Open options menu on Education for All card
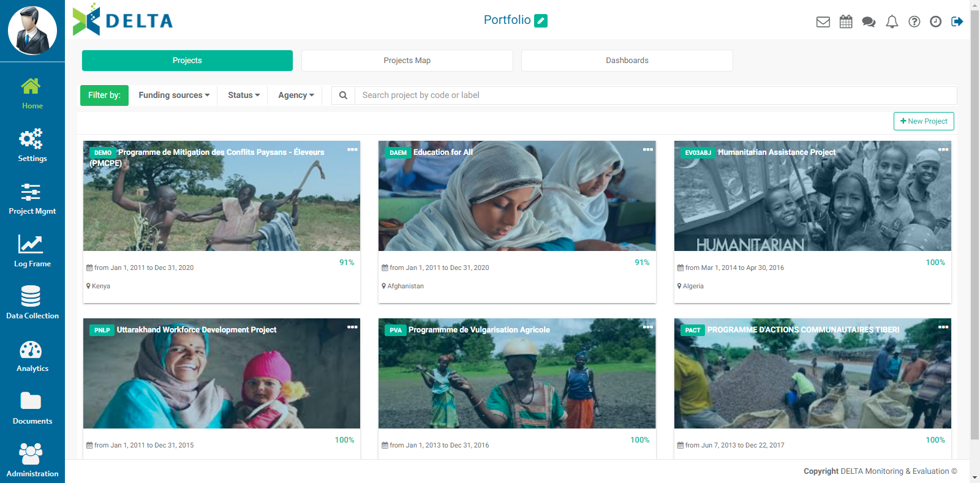Screen dimensions: 980x483 [647, 149]
